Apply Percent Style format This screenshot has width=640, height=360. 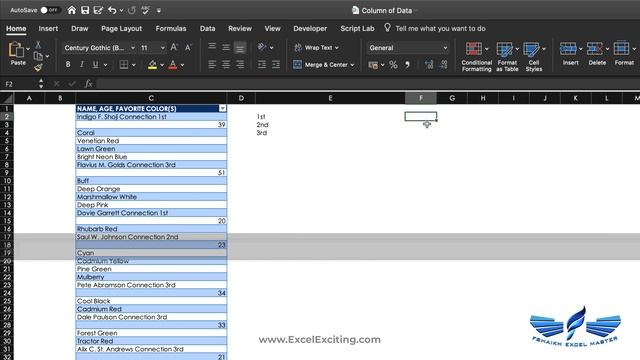click(x=393, y=65)
